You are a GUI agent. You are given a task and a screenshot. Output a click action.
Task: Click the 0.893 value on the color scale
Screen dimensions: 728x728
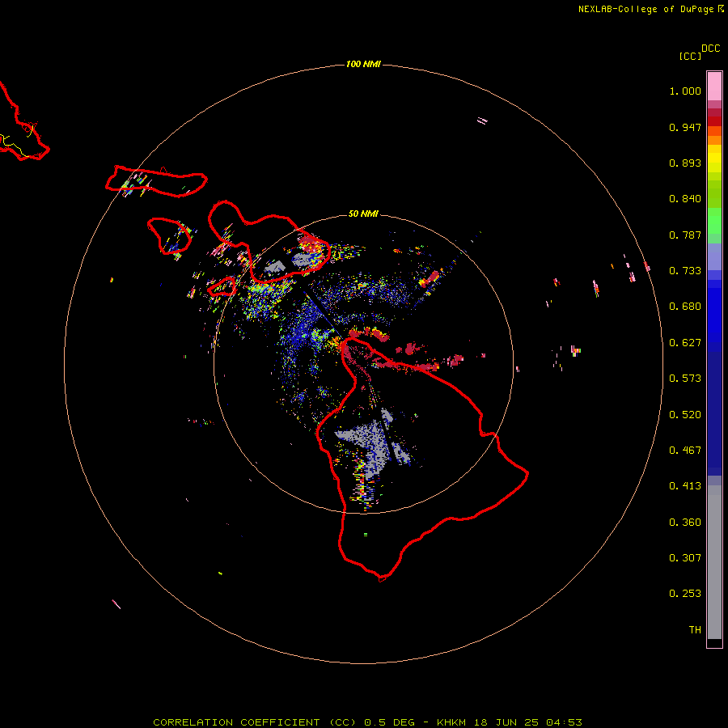pyautogui.click(x=685, y=163)
